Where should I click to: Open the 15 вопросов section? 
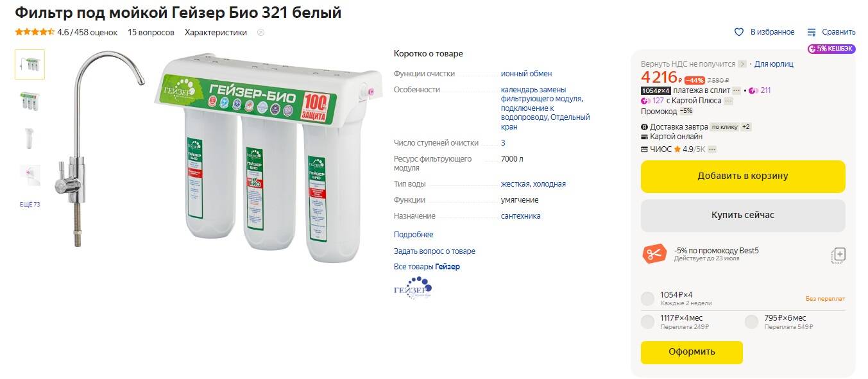(151, 32)
